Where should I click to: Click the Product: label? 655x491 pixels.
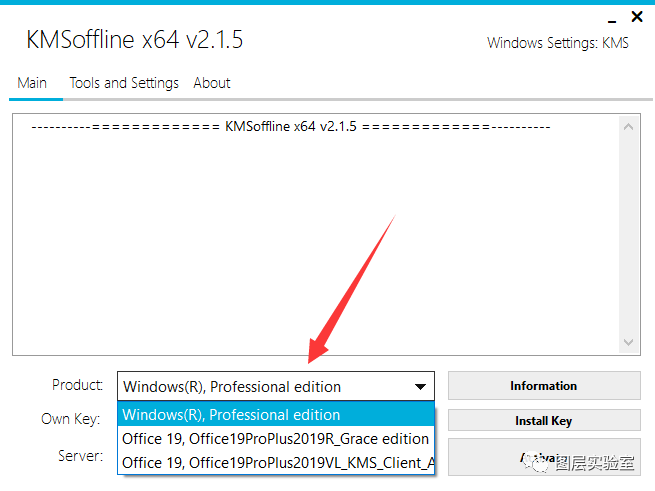[77, 385]
